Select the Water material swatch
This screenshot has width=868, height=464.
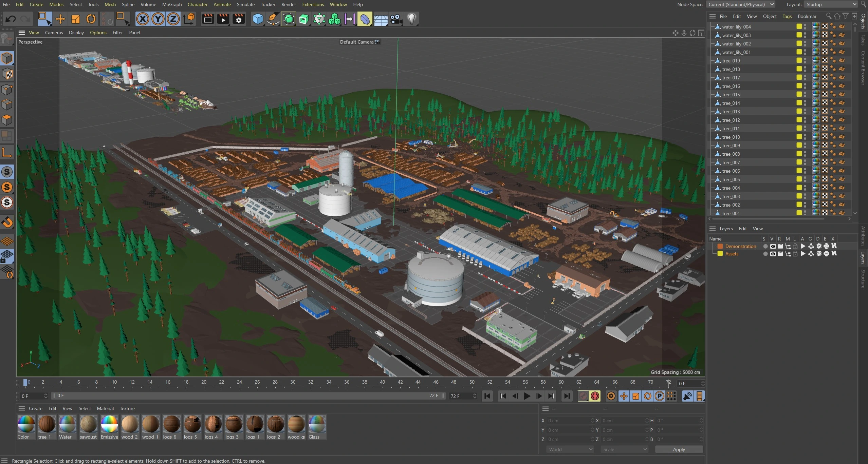67,425
